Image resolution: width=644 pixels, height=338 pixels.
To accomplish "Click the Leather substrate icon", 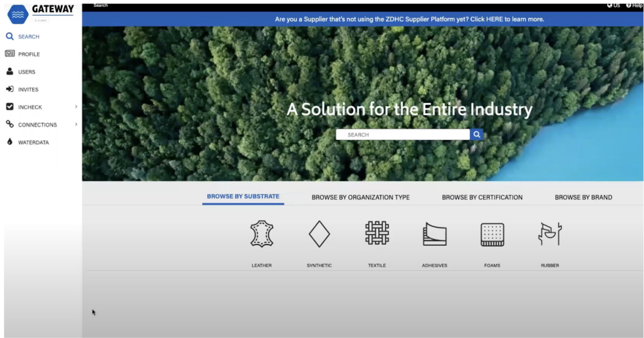I will (x=261, y=234).
